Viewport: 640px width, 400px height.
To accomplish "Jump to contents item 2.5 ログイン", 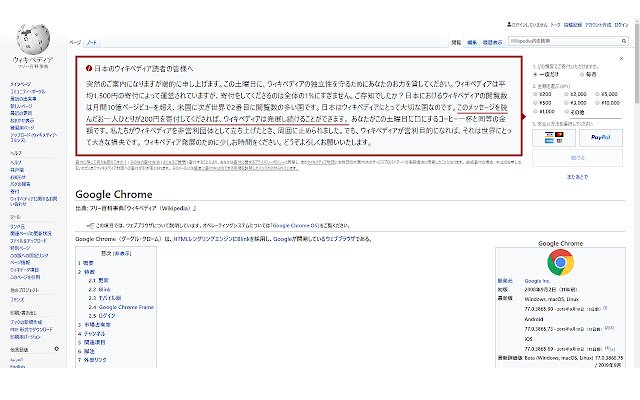I will 102,316.
